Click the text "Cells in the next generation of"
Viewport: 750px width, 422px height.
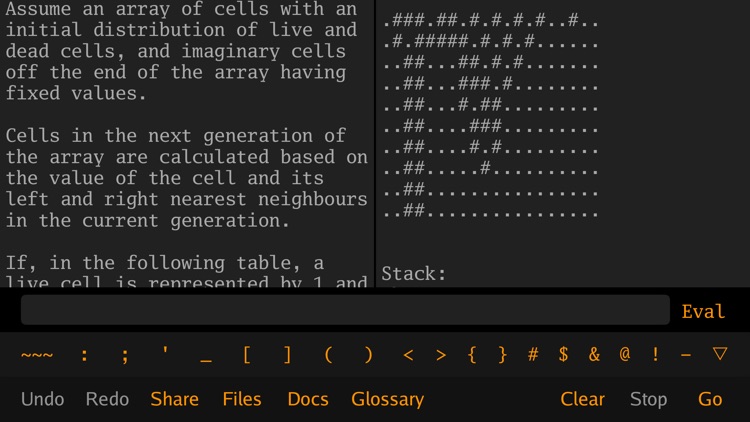[x=176, y=136]
